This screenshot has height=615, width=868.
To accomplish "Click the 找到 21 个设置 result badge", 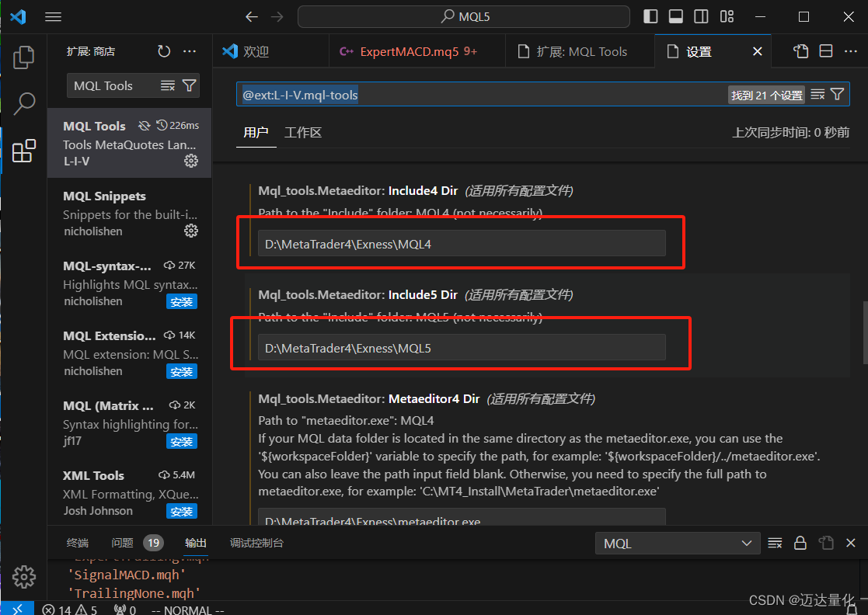I will (x=767, y=96).
